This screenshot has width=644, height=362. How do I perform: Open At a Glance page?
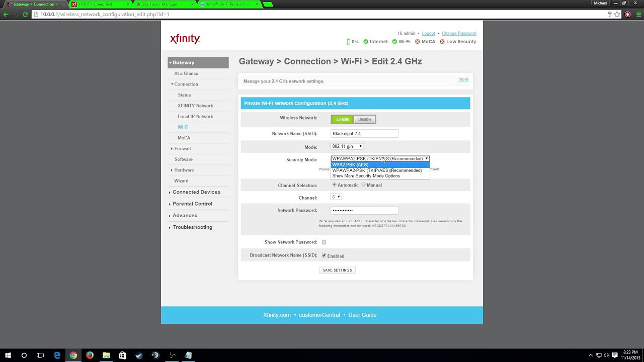186,73
